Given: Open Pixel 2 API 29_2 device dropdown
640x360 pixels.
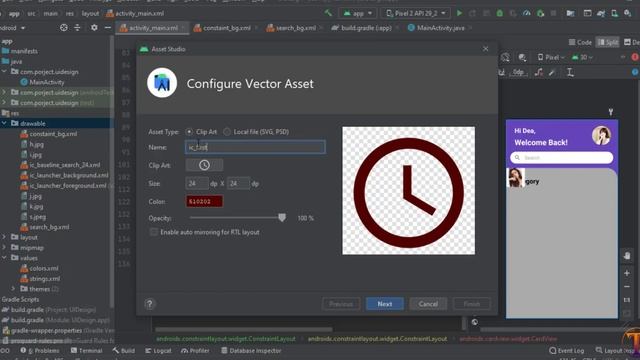Looking at the screenshot, I should coord(416,13).
